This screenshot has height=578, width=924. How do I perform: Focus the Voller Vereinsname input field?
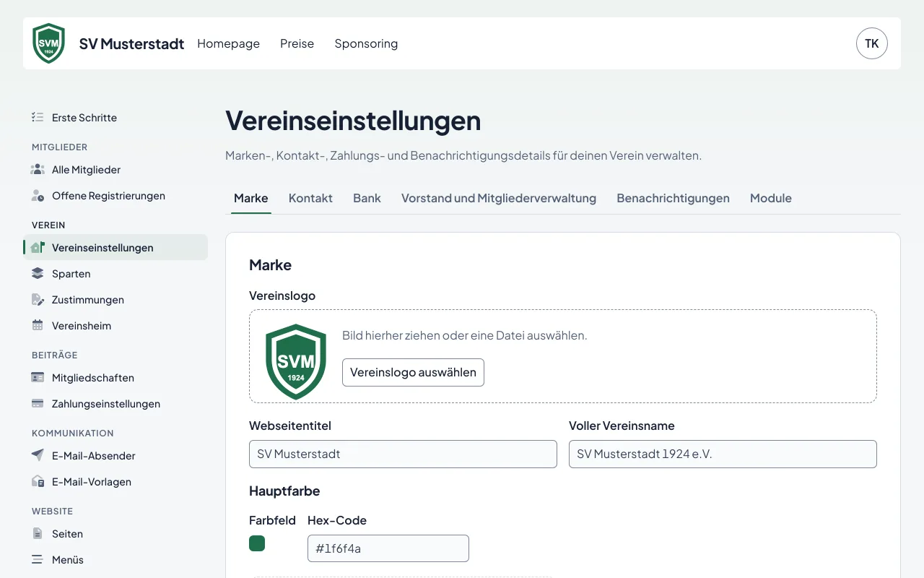(x=723, y=454)
